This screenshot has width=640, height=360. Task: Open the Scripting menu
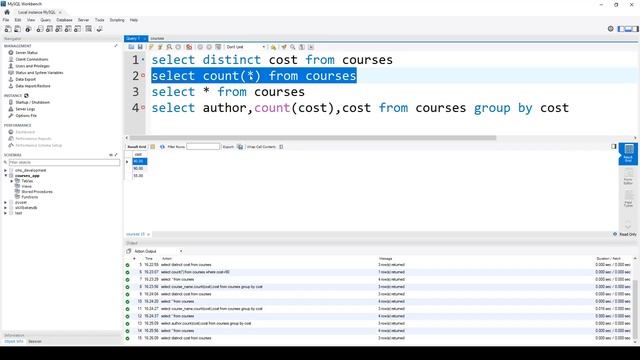(x=117, y=20)
